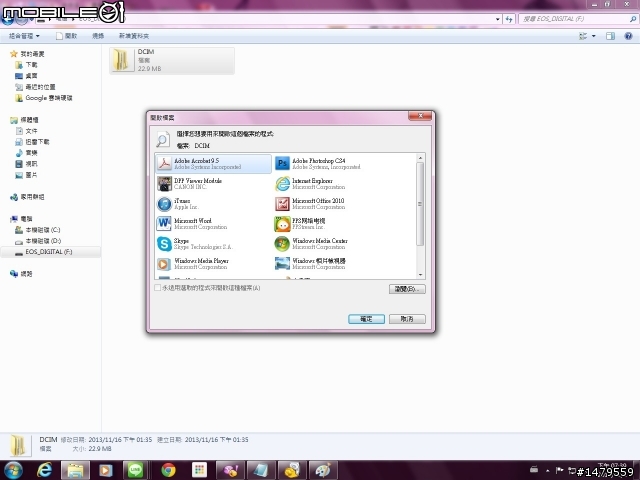Toggle the preview pane icon
The height and width of the screenshot is (480, 640).
click(610, 36)
